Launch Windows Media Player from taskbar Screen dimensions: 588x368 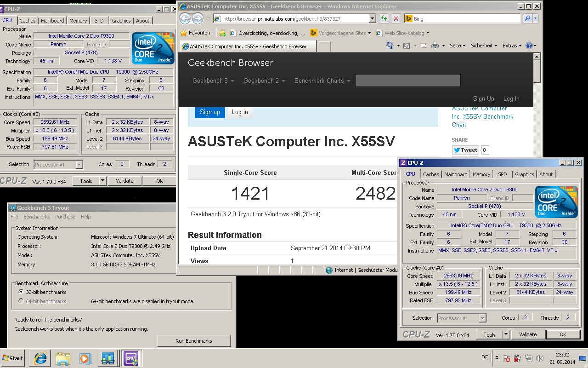85,358
